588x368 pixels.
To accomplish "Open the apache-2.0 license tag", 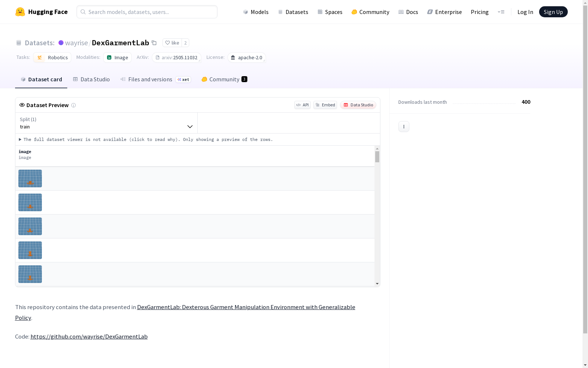I will pyautogui.click(x=247, y=57).
